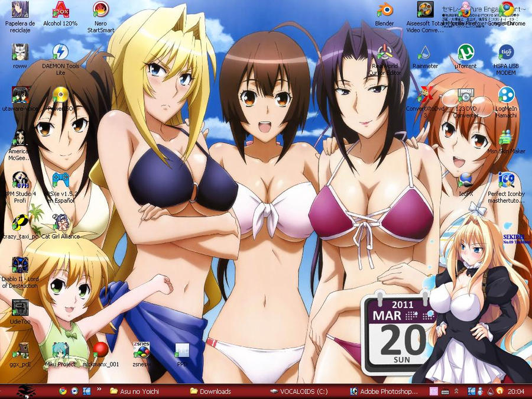Click the Start button on the taskbar

coord(26,391)
